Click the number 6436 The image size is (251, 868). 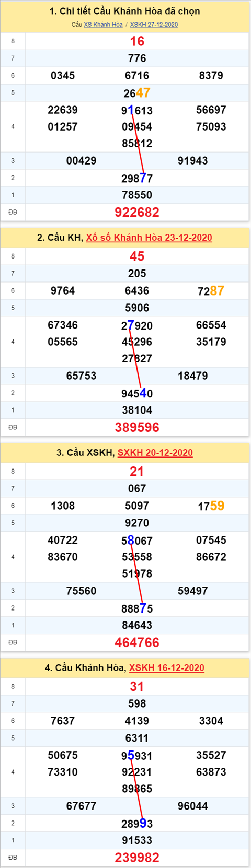tap(137, 291)
